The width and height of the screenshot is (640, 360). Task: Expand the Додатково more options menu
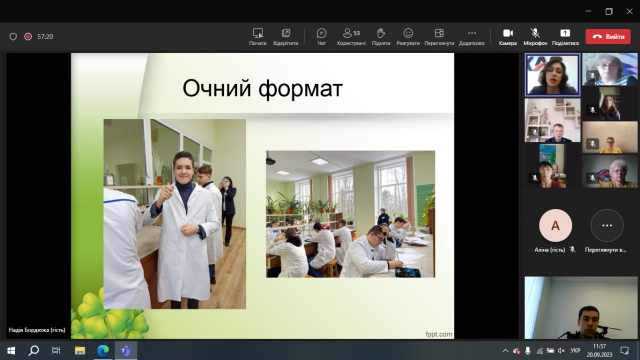click(x=472, y=36)
